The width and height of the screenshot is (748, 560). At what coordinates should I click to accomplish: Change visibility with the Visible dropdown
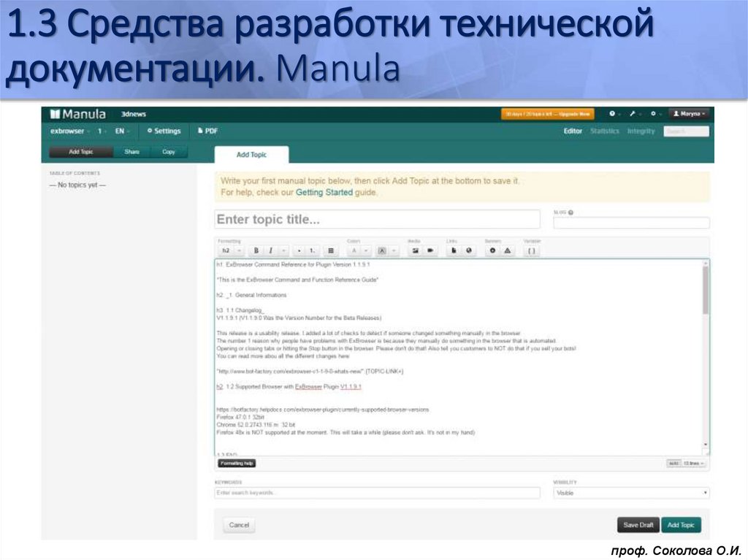point(630,492)
